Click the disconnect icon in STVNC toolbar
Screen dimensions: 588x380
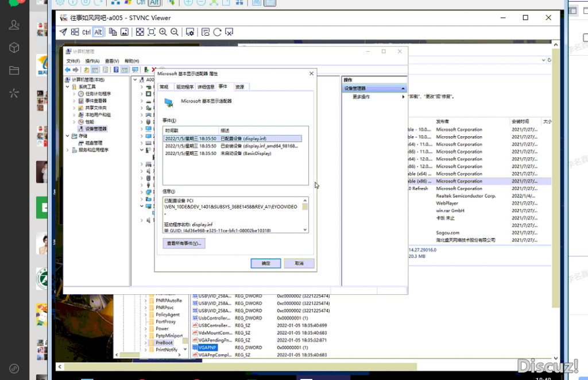tap(229, 32)
